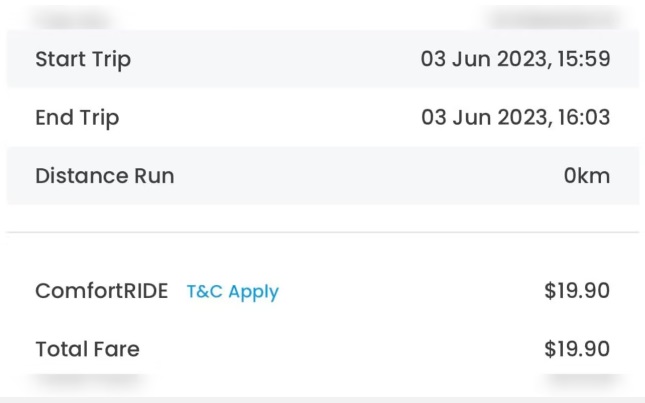Click the blurred value at top right

[x=548, y=17]
